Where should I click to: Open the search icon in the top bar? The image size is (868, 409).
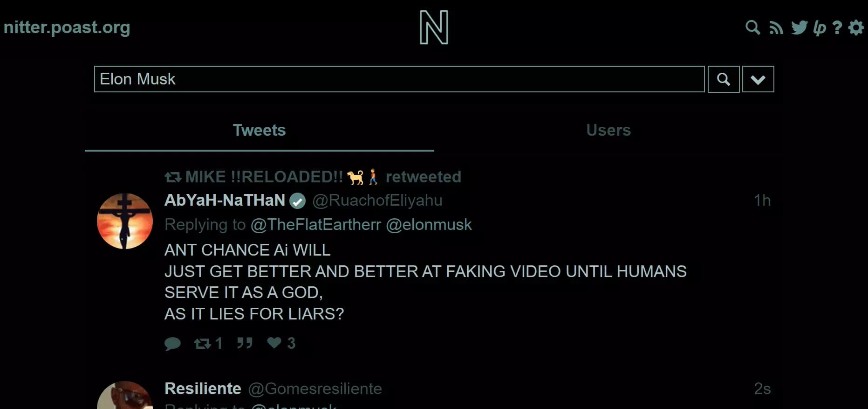[x=752, y=28]
